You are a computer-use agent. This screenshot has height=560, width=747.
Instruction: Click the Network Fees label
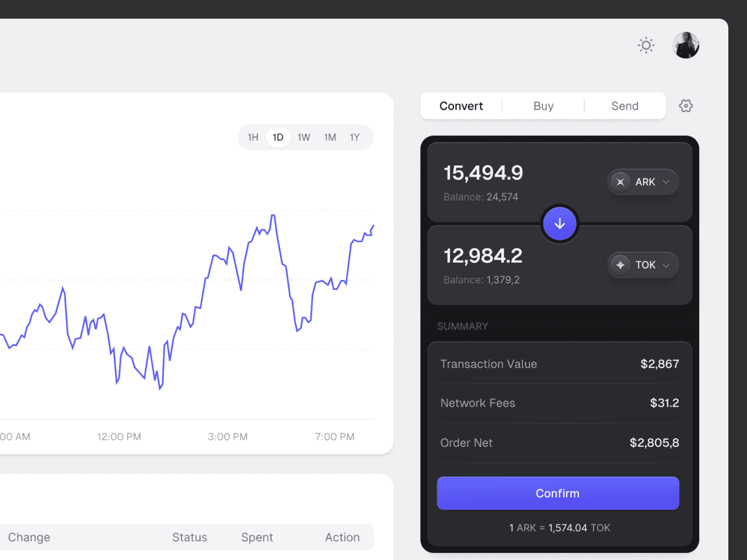pyautogui.click(x=478, y=403)
